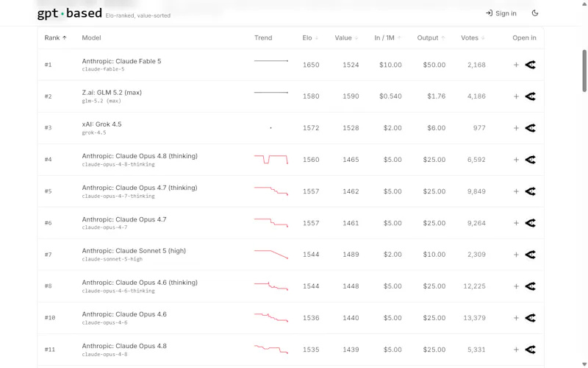
Task: Click the black Open-in logo for Opus 4.6 (thinking)
Action: click(x=530, y=286)
